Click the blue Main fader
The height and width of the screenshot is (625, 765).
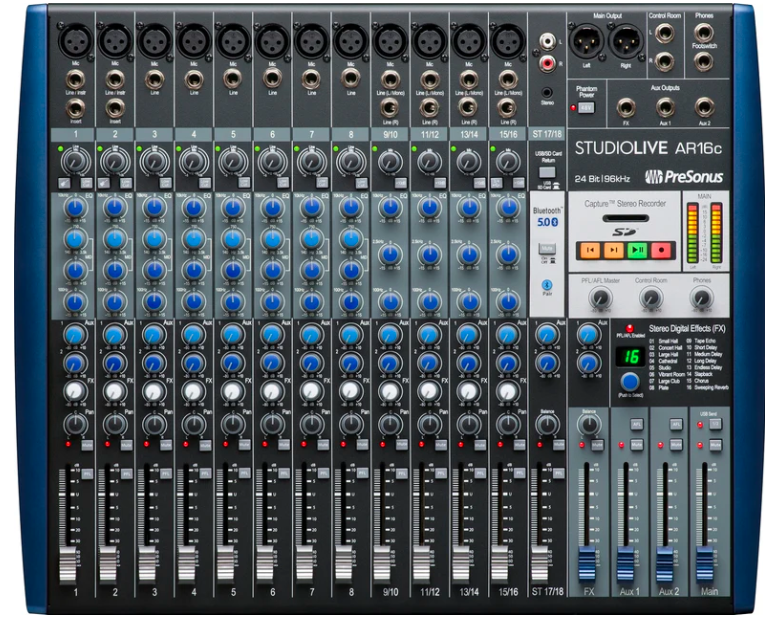pyautogui.click(x=705, y=564)
